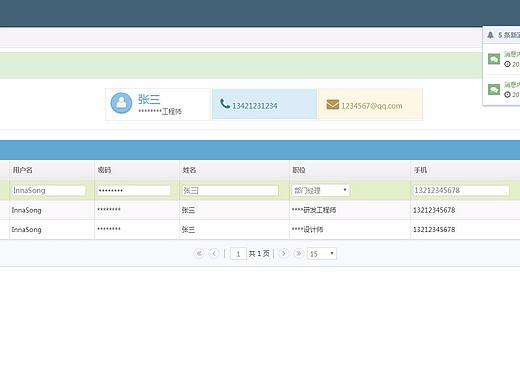Screen dimensions: 520x390
Task: Select InnaSong in the 研发工程师 row
Action: [x=27, y=210]
